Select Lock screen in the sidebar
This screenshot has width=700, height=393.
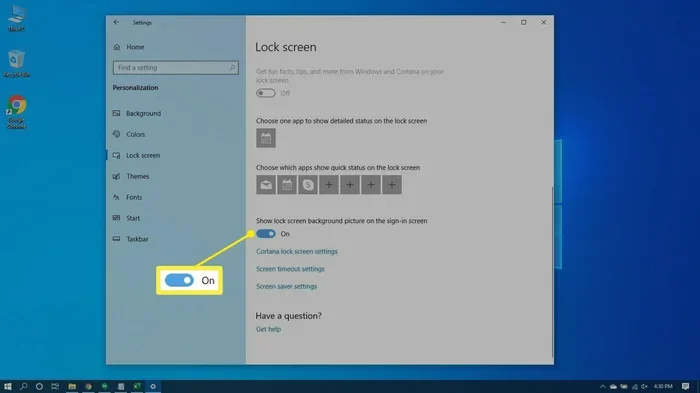137,155
